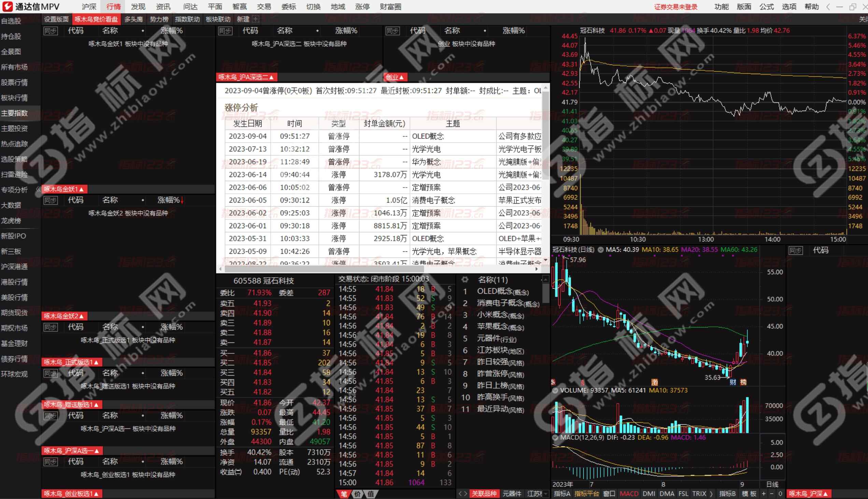The image size is (868, 499).
Task: Click the 榜 marker on the daily chart
Action: [x=743, y=382]
